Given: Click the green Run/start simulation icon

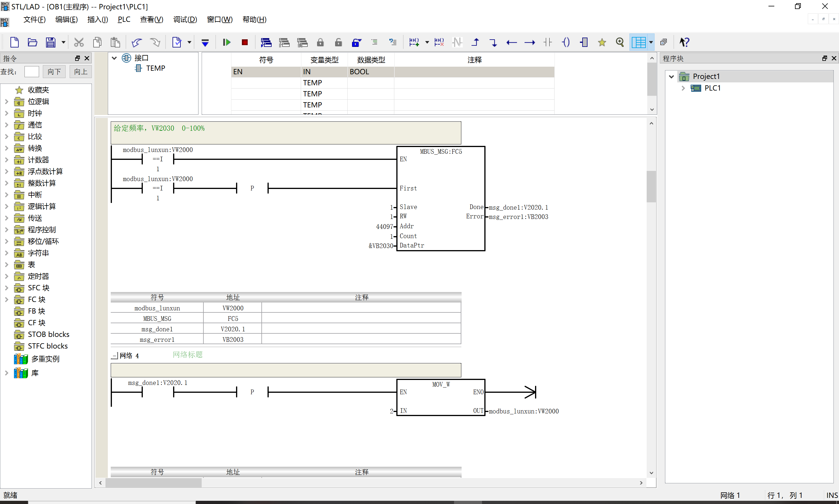Looking at the screenshot, I should click(227, 43).
